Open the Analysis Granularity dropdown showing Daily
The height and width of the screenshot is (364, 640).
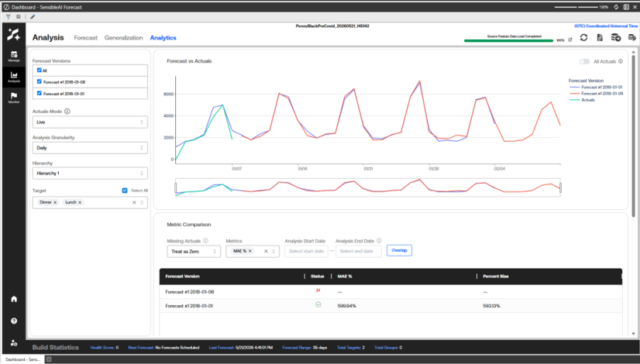tap(90, 148)
